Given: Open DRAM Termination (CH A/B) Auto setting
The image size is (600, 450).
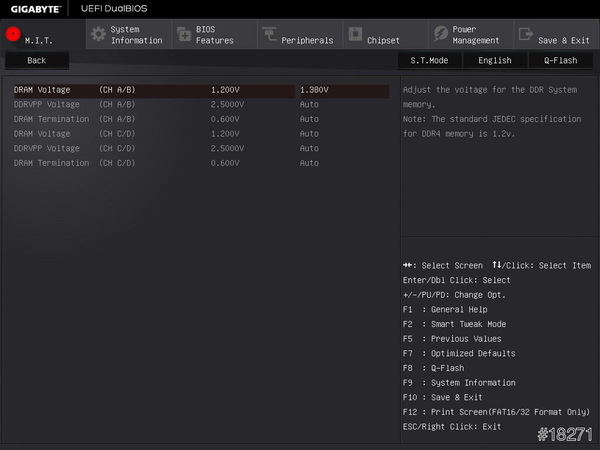Looking at the screenshot, I should (x=310, y=119).
